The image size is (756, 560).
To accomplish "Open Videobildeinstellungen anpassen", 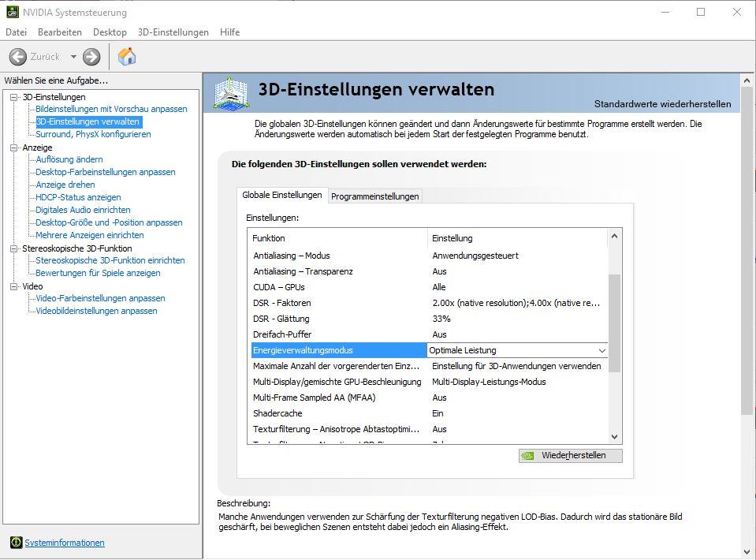I will coord(96,311).
